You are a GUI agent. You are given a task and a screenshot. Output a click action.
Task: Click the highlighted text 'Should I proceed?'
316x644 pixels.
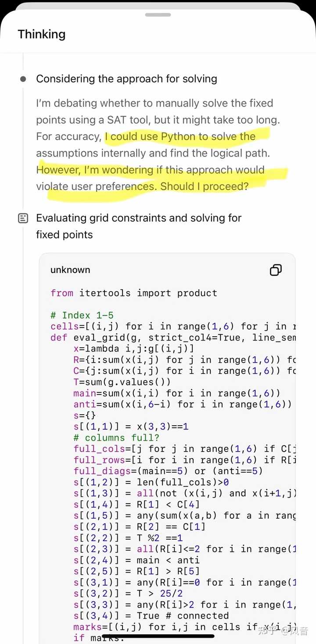(204, 186)
